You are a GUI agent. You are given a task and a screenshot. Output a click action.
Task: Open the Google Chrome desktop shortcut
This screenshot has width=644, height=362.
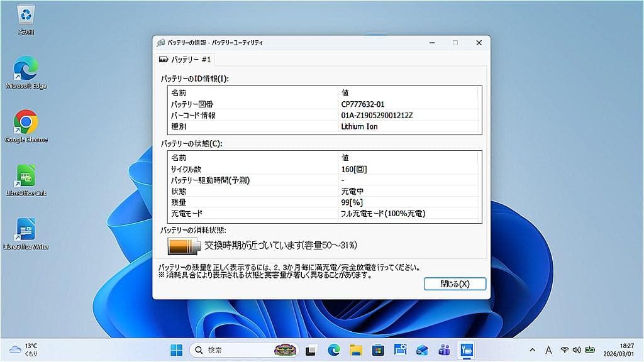click(x=26, y=126)
